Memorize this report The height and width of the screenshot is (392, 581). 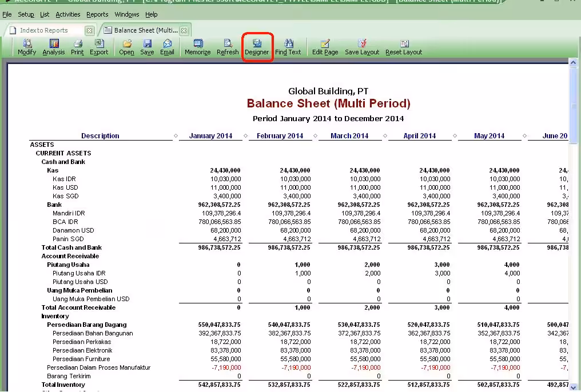tap(197, 47)
